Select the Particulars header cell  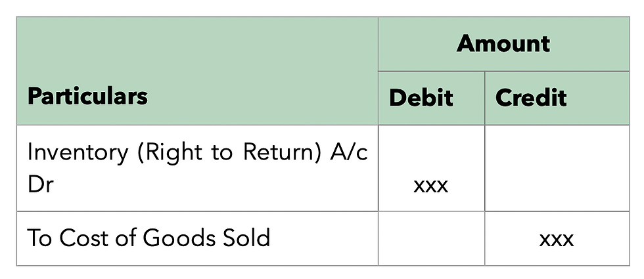point(197,71)
